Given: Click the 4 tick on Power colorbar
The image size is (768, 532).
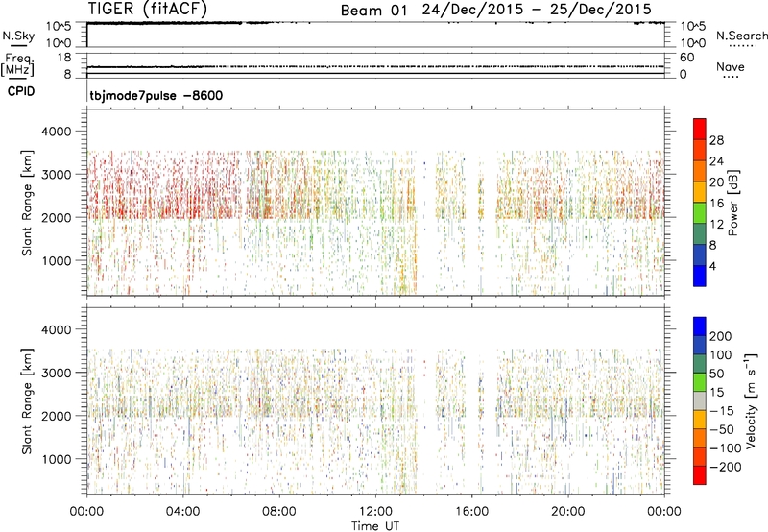Looking at the screenshot, I should point(713,266).
